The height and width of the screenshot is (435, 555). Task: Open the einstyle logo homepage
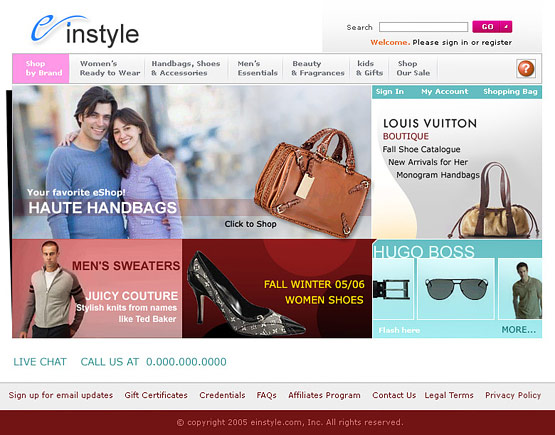pyautogui.click(x=85, y=31)
